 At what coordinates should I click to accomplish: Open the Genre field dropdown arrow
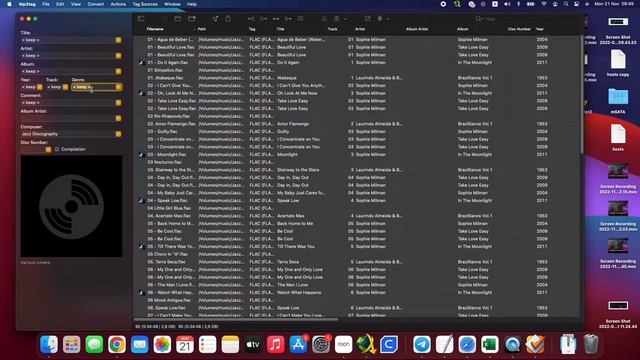[118, 87]
